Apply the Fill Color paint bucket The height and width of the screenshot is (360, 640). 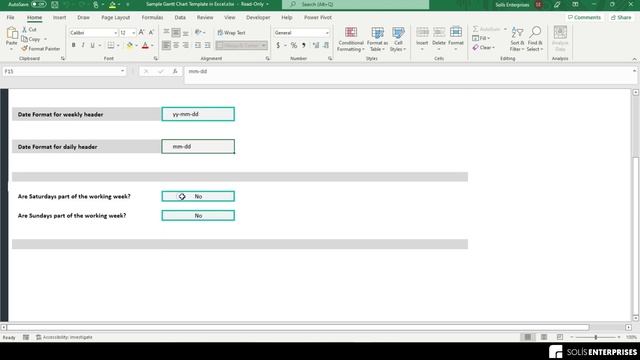[x=129, y=45]
